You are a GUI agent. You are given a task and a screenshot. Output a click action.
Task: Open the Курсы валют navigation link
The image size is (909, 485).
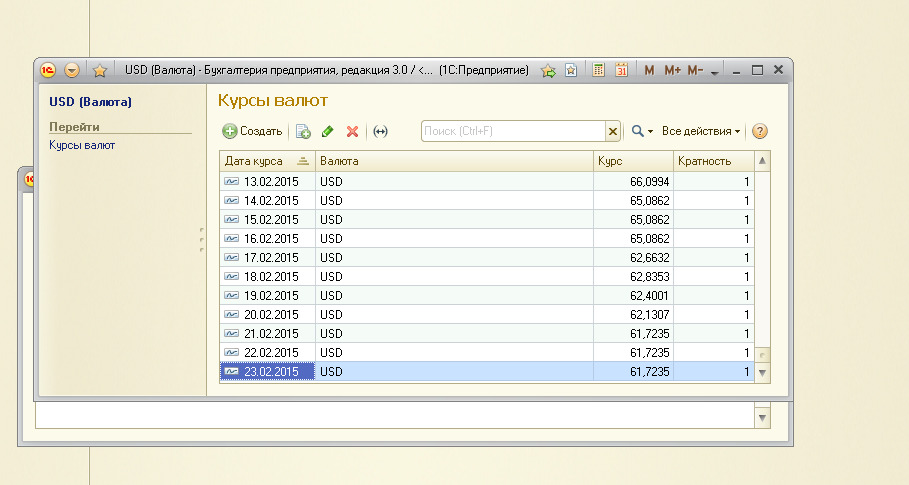point(82,145)
